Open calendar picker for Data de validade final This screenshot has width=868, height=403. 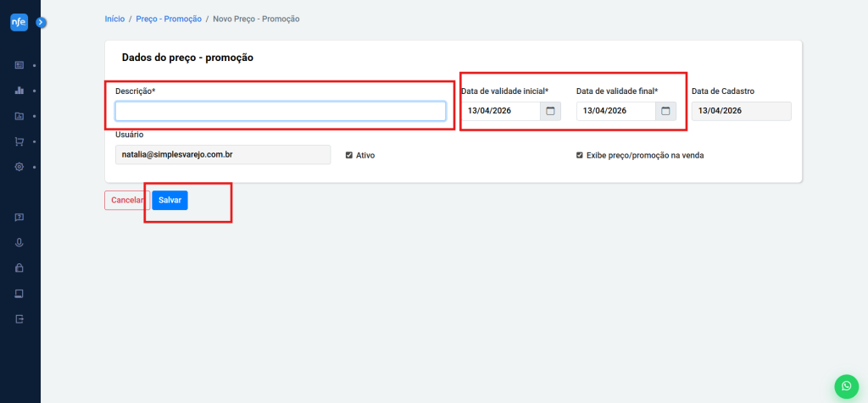[x=665, y=111]
